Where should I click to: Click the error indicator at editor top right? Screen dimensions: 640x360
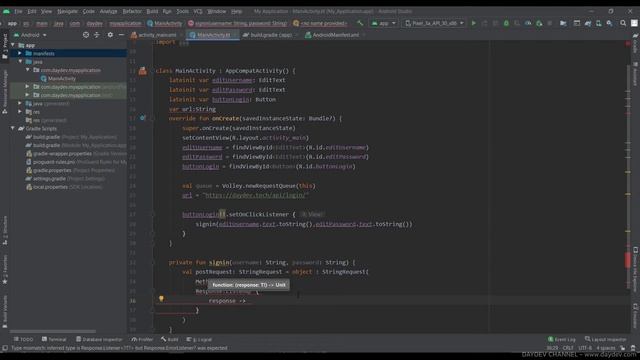click(x=628, y=43)
